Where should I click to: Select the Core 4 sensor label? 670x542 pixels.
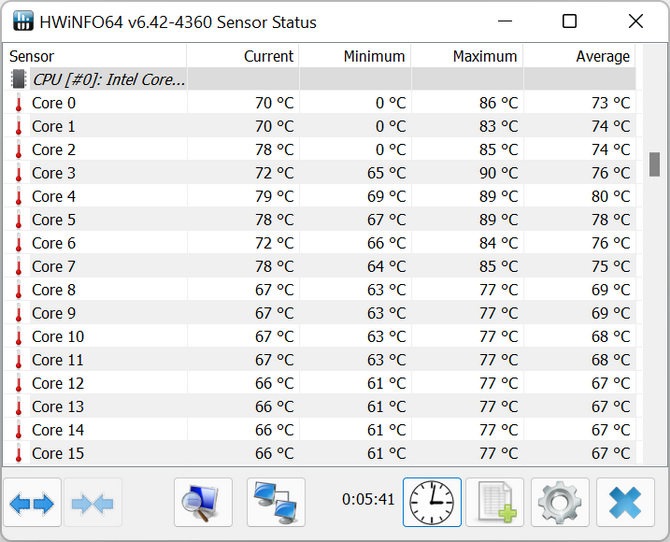pyautogui.click(x=54, y=197)
